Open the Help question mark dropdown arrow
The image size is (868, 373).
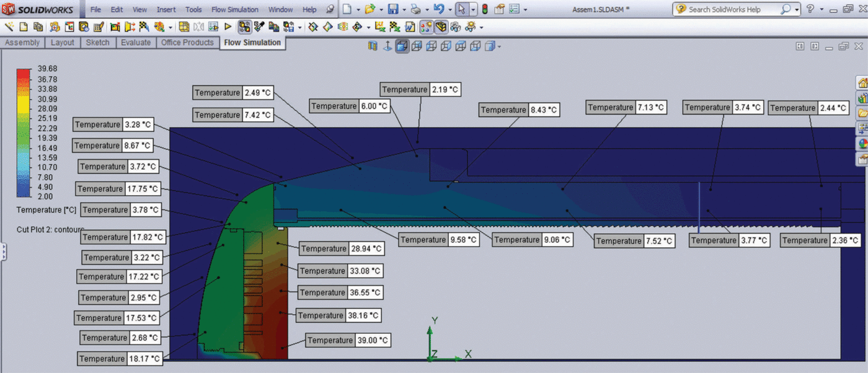pyautogui.click(x=821, y=10)
